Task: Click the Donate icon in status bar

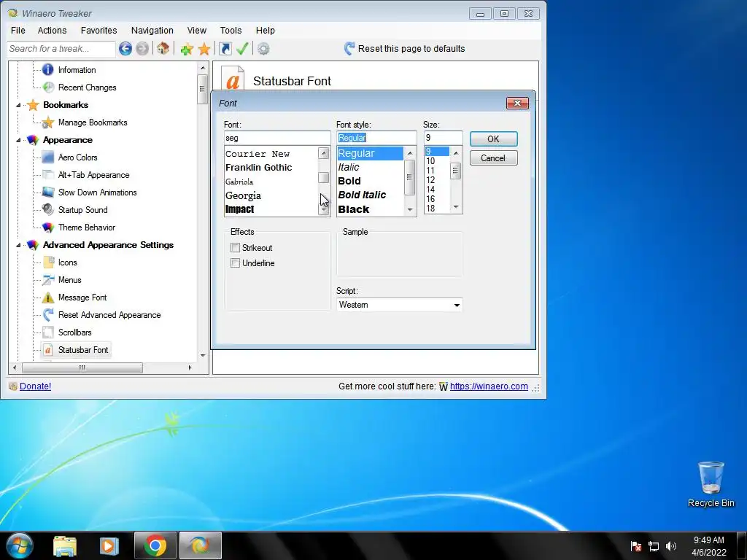Action: [13, 386]
